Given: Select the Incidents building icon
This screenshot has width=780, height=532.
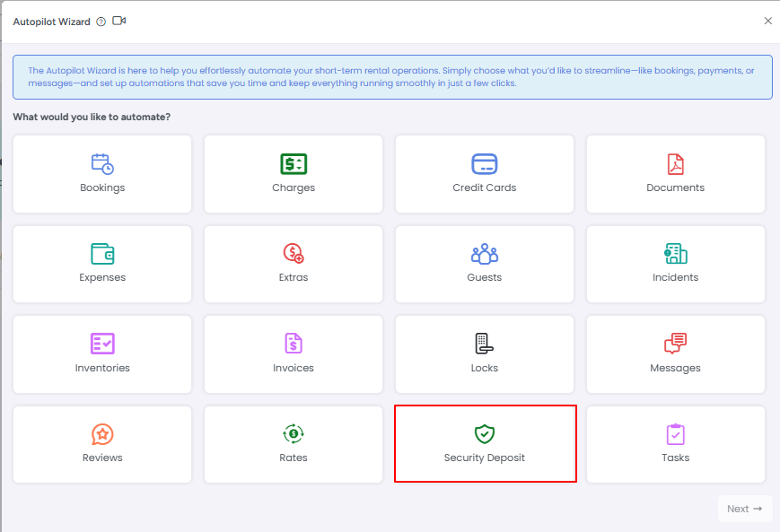Looking at the screenshot, I should tap(676, 254).
